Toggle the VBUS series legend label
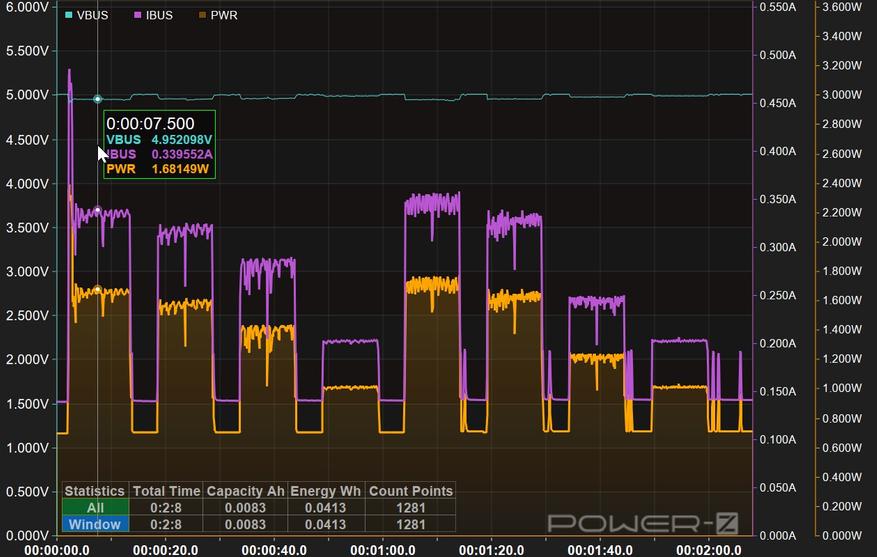The width and height of the screenshot is (877, 557). pos(92,16)
